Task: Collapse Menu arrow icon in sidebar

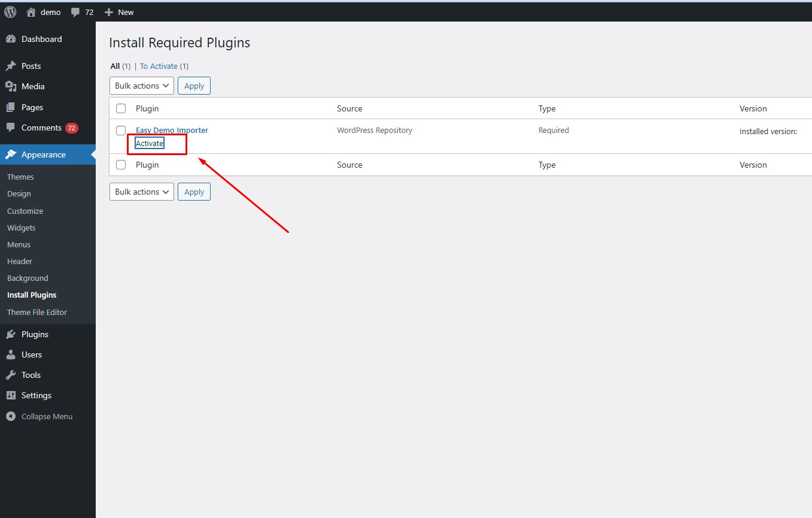Action: 11,416
